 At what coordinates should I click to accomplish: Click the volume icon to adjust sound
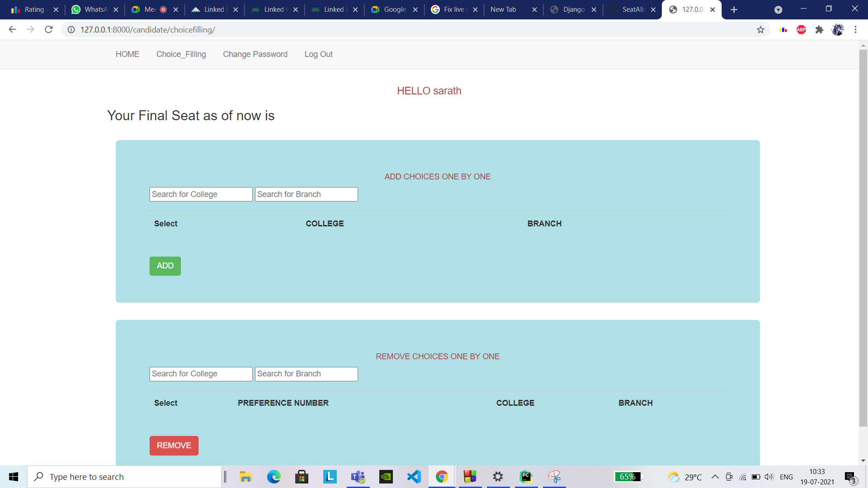770,477
